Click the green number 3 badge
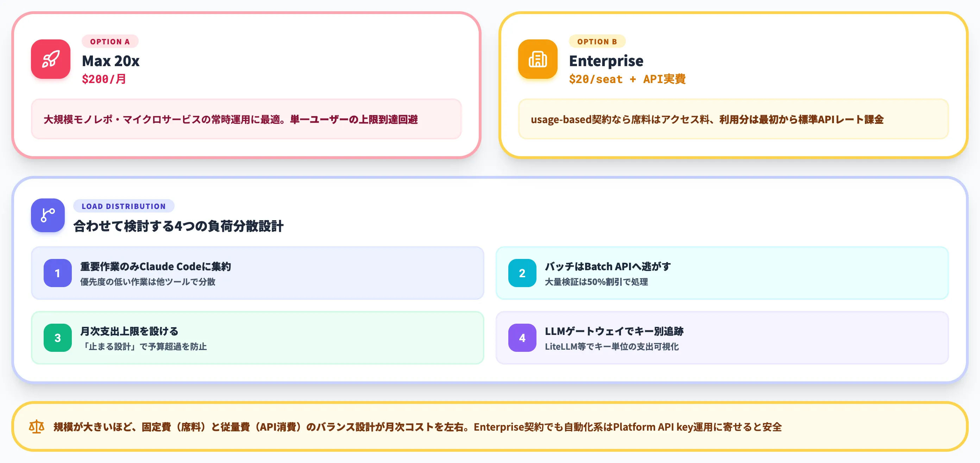Viewport: 980px width, 463px height. pos(57,337)
